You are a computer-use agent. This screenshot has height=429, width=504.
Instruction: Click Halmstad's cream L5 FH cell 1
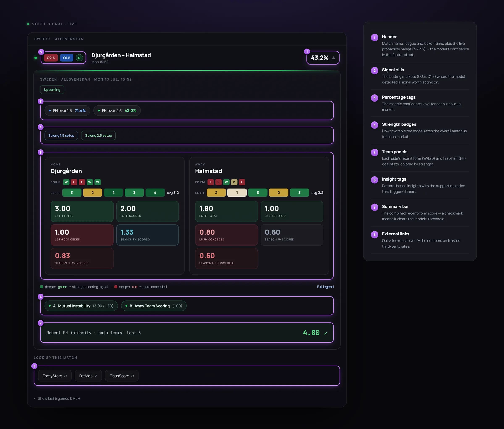[237, 193]
